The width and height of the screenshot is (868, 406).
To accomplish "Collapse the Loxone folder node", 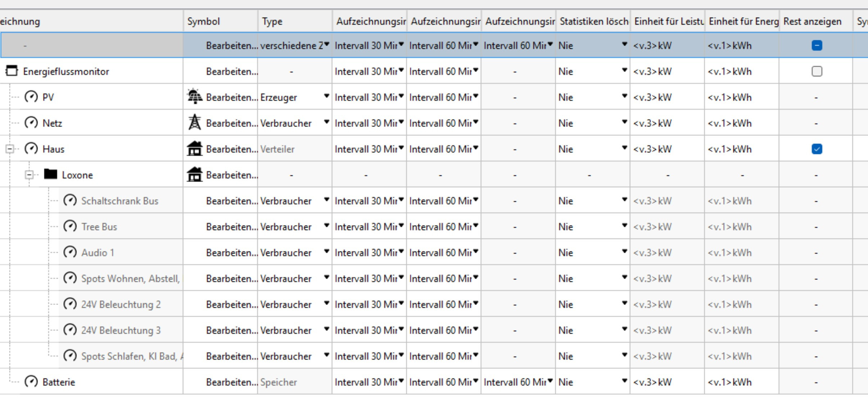I will coord(29,175).
